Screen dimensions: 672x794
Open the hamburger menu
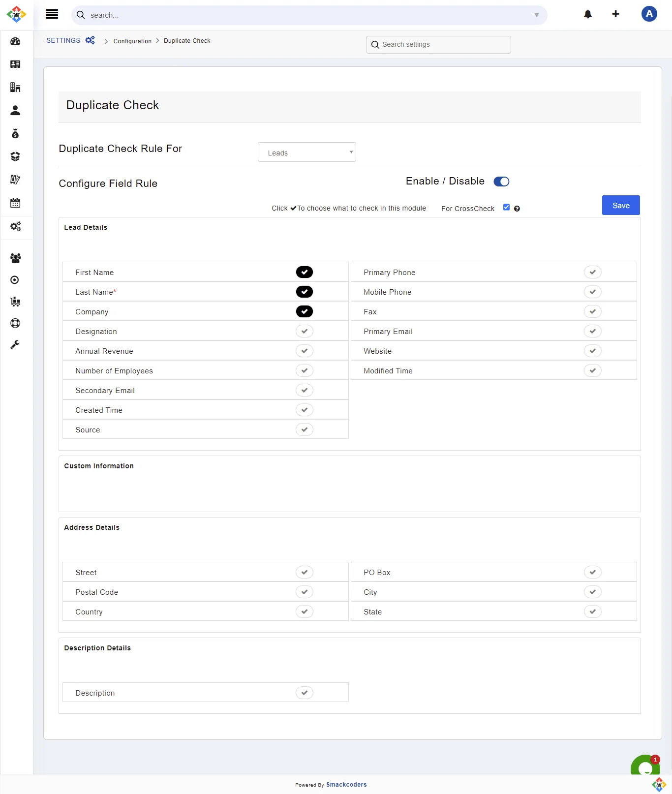coord(52,14)
